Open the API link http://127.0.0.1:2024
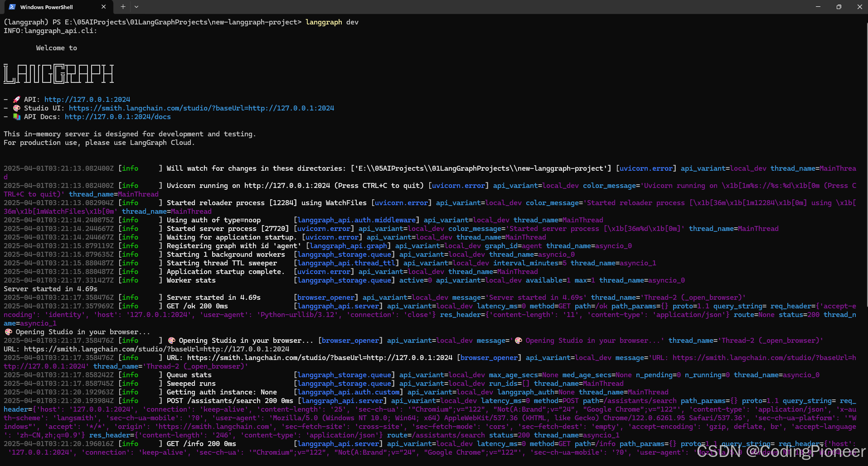Screen dimensions: 868x466 coord(87,100)
